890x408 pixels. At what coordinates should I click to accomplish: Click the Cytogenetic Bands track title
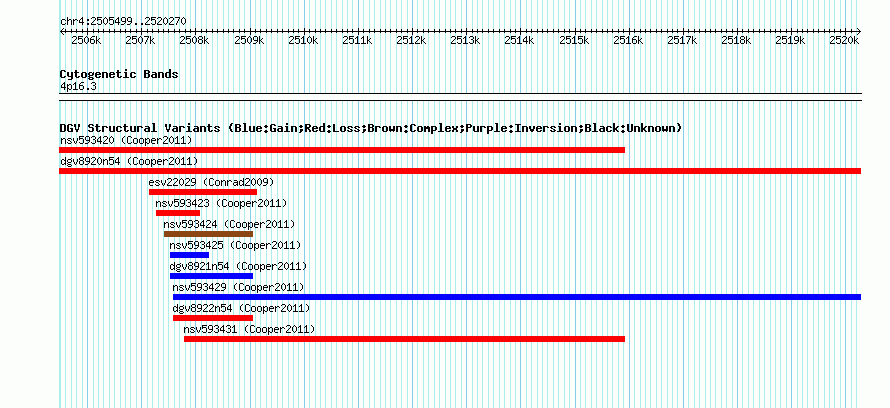pos(119,74)
